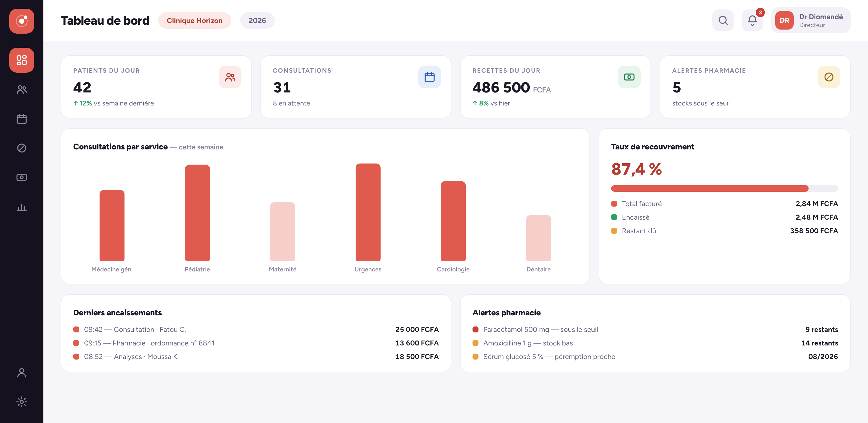The width and height of the screenshot is (868, 423).
Task: Click the Urgences bar in chart
Action: 368,212
